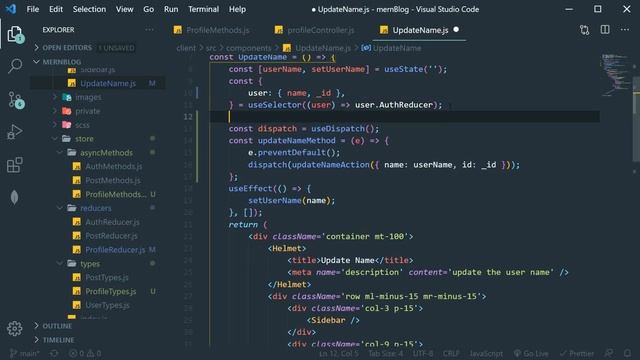640x360 pixels.
Task: Open ProfileMethods file in tree
Action: click(115, 194)
